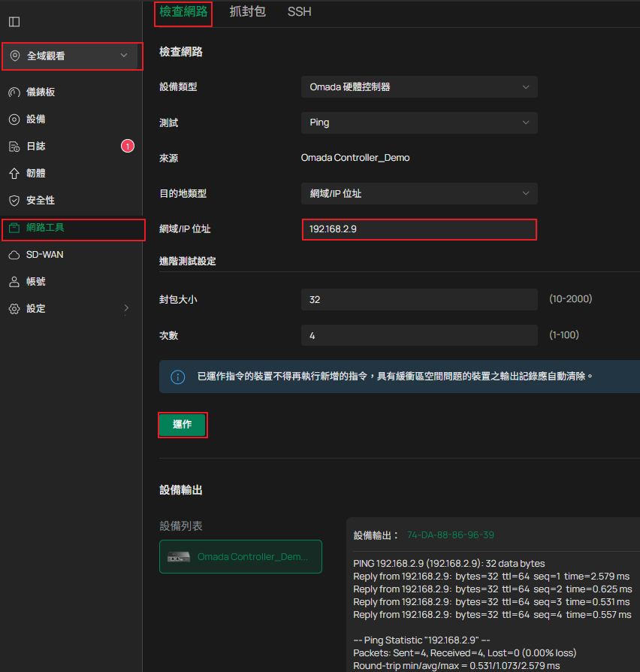
Task: Open the 目的地類型 dropdown
Action: (x=418, y=194)
